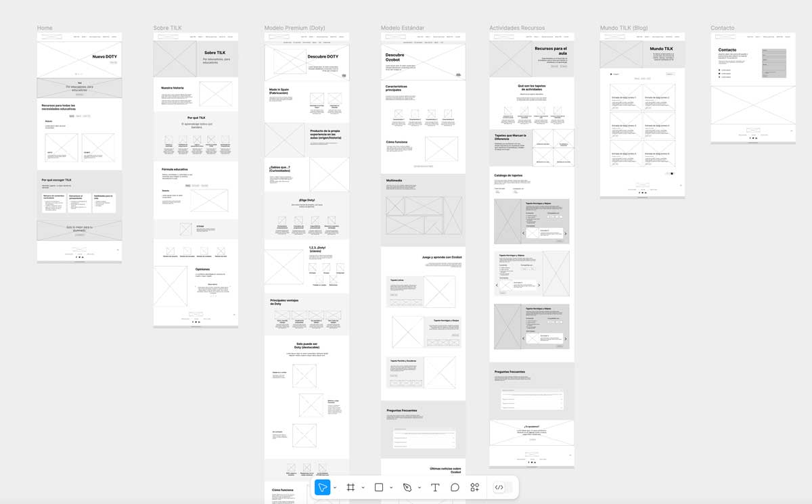Click the Modelo Premium (Doty) frame name
The width and height of the screenshot is (812, 504).
point(293,28)
